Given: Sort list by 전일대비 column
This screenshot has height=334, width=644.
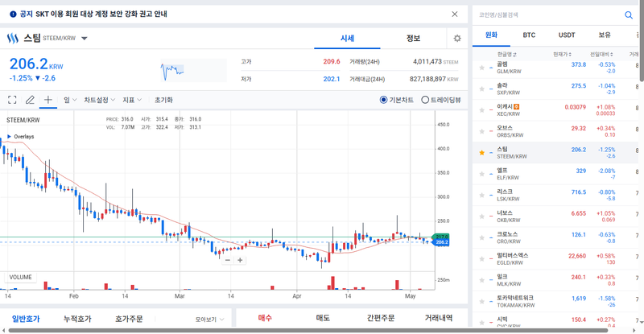Looking at the screenshot, I should pyautogui.click(x=601, y=54).
